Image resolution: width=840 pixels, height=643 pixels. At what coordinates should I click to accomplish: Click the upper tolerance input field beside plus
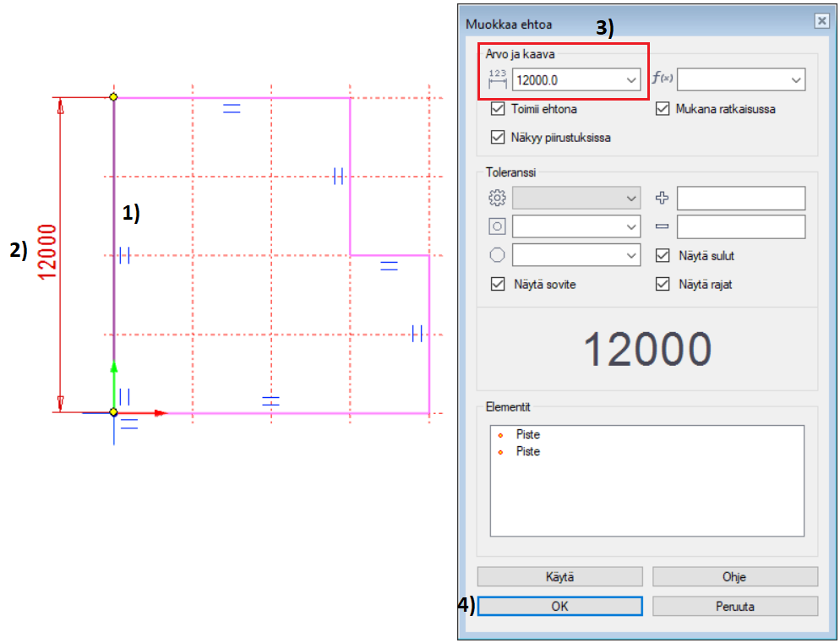(x=740, y=199)
